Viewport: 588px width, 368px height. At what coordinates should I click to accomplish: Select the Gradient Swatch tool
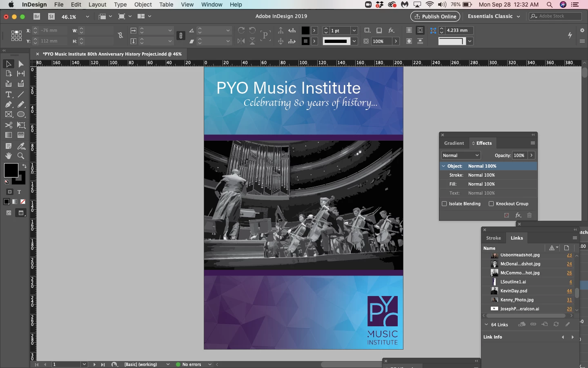tap(8, 135)
